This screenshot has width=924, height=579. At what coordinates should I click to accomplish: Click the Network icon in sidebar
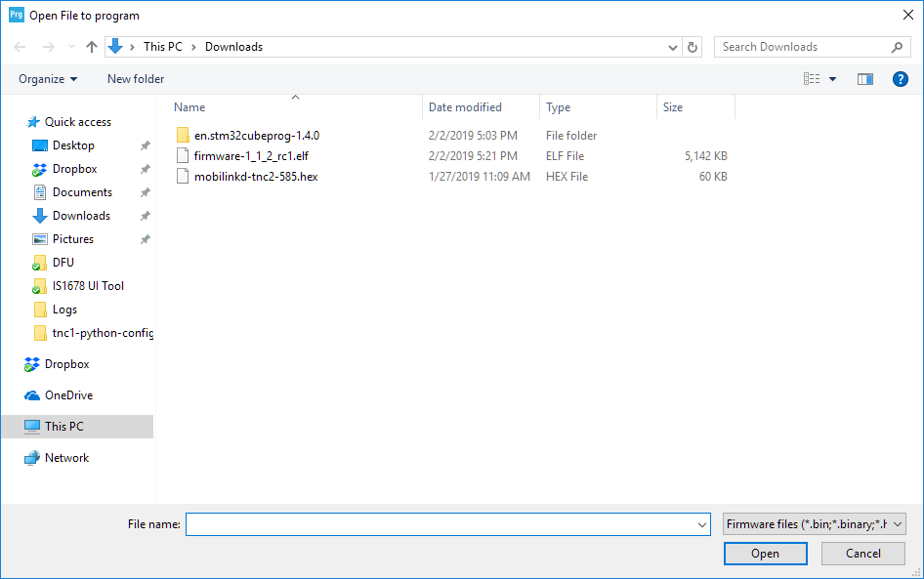32,458
